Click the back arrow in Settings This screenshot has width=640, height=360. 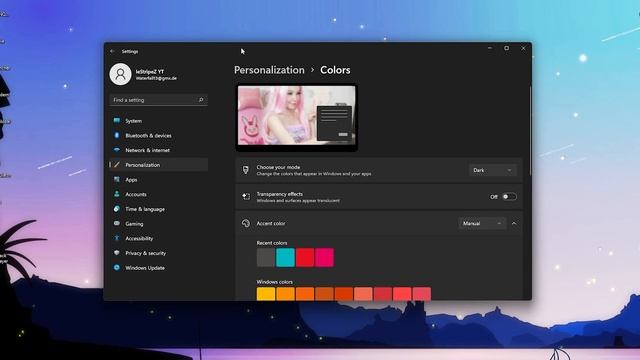point(113,51)
